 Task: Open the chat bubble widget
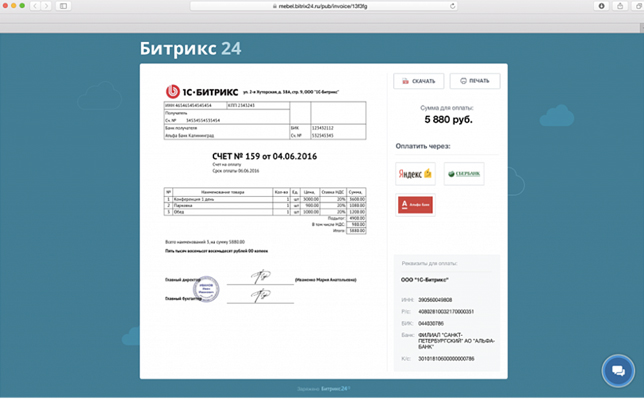click(618, 371)
